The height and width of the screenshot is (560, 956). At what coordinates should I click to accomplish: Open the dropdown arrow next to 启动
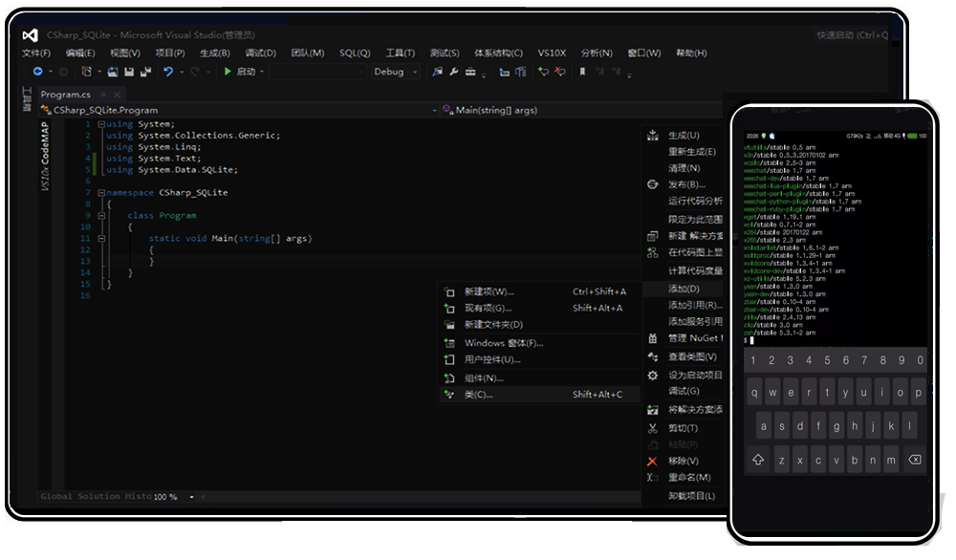click(262, 72)
